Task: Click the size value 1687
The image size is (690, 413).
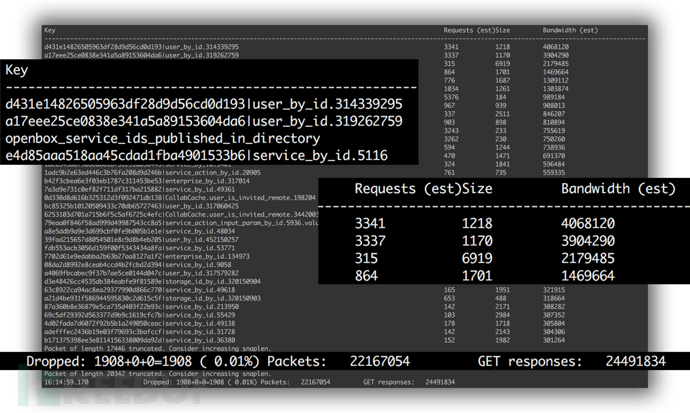Action: click(x=503, y=80)
